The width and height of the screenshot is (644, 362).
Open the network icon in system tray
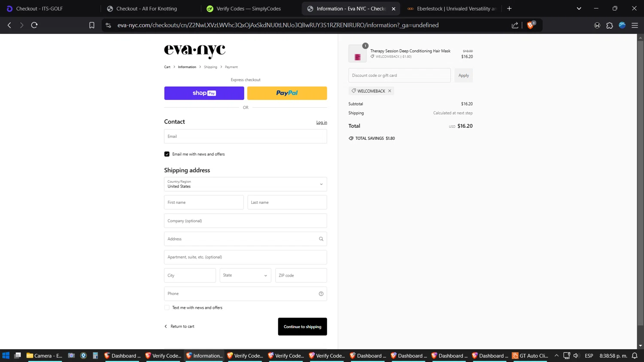(567, 356)
